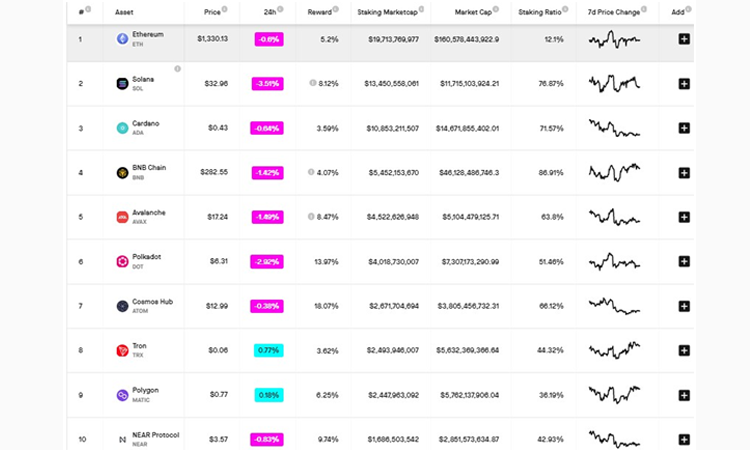Sort table by Staking Ratio header
Screen dimensions: 750x450
[540, 12]
